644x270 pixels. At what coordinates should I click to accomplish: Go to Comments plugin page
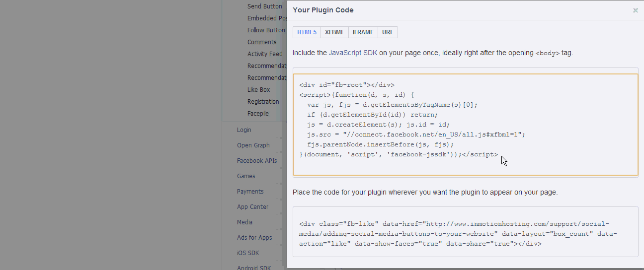tap(262, 42)
